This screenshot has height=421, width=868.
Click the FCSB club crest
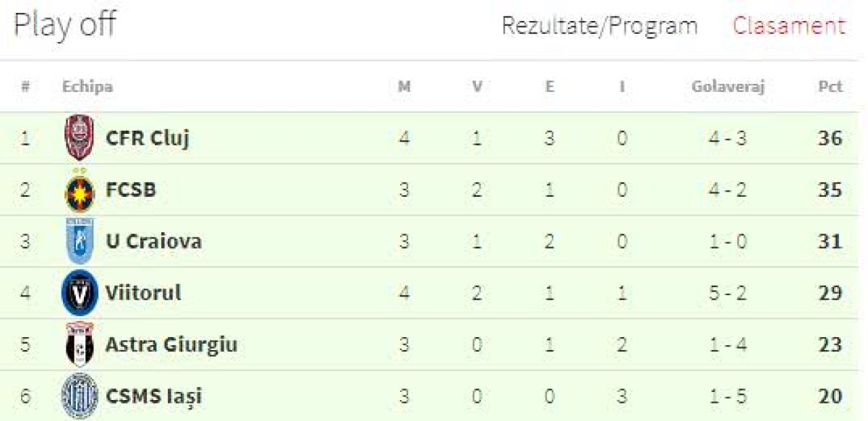79,190
